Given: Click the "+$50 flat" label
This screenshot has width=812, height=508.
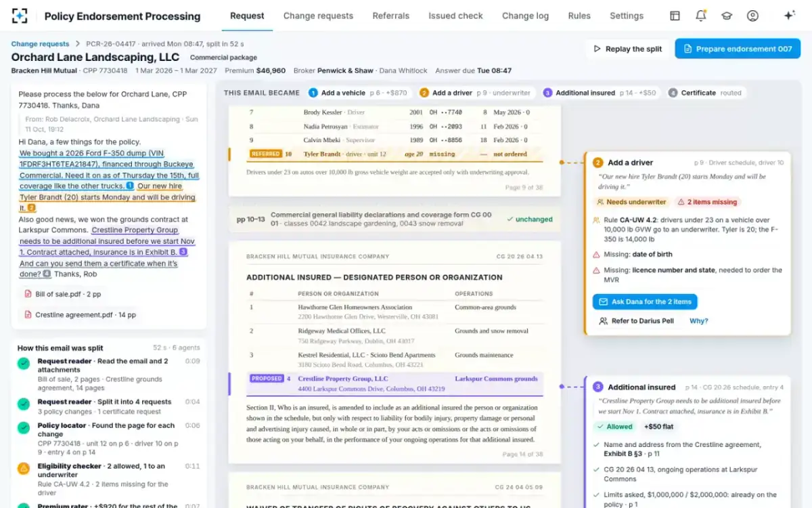Looking at the screenshot, I should tap(658, 427).
